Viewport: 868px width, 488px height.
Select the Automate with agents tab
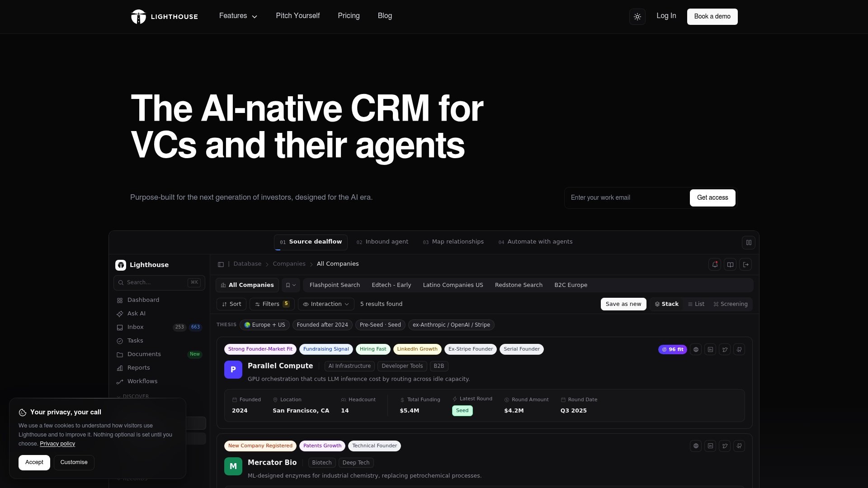(536, 242)
